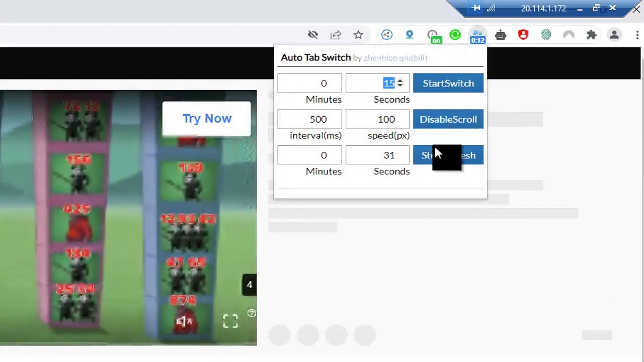The width and height of the screenshot is (644, 362).
Task: Open the clock extension showing 'on'
Action: [x=433, y=36]
